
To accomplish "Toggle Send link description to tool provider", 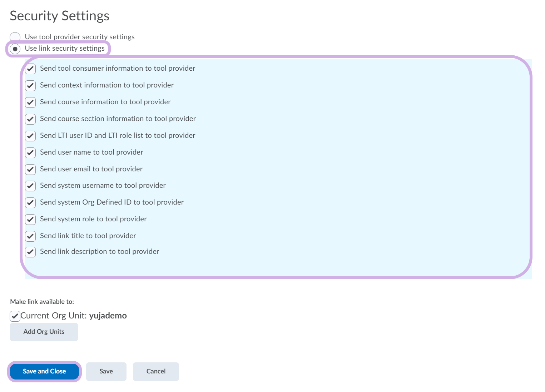I will 30,252.
